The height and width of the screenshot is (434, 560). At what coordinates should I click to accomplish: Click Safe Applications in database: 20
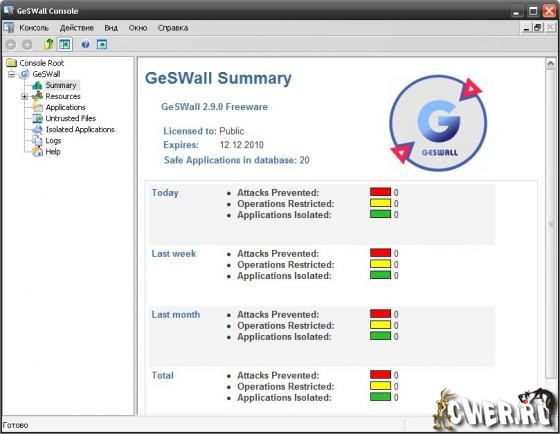point(236,160)
